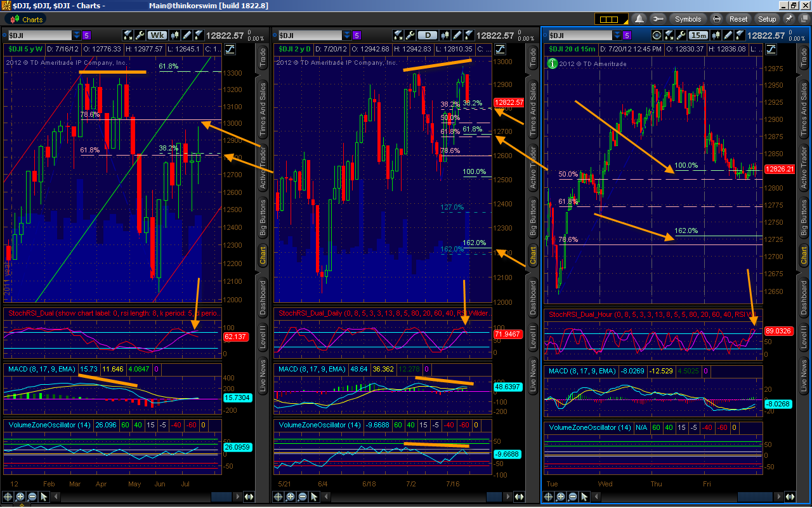The height and width of the screenshot is (508, 812).
Task: Click the curve line icon on weekly chart
Action: [229, 48]
